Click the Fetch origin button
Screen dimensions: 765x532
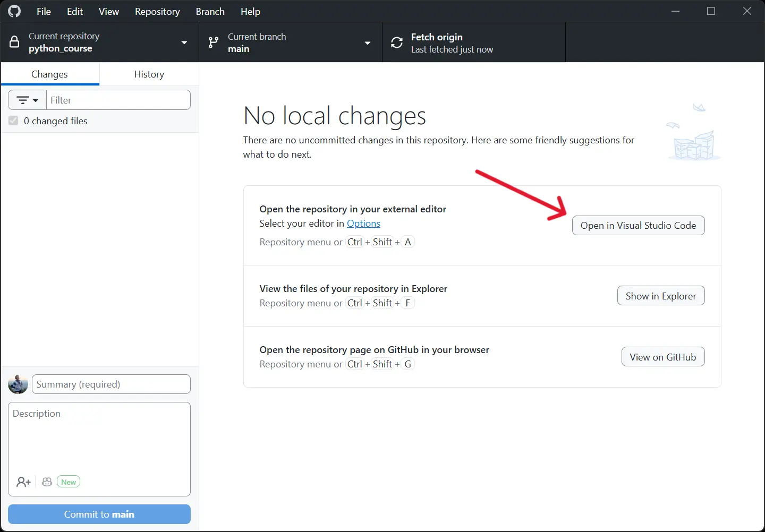coord(474,42)
